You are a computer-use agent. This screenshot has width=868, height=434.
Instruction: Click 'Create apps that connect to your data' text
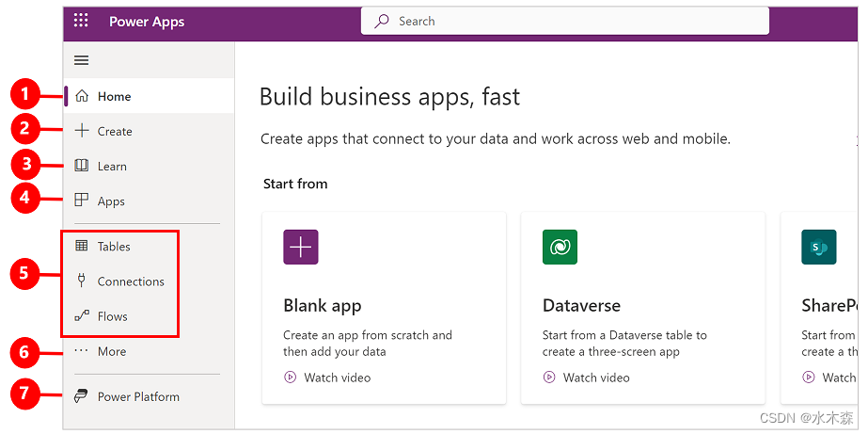click(x=496, y=139)
